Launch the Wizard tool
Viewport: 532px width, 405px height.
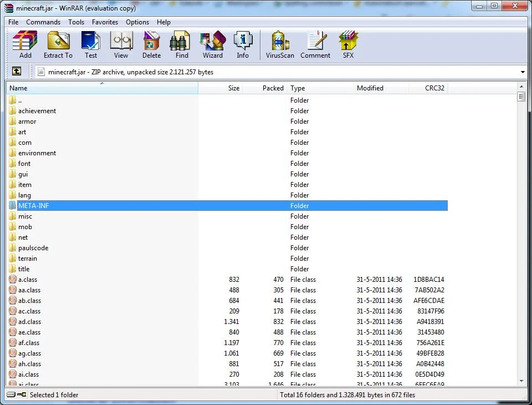[x=213, y=44]
